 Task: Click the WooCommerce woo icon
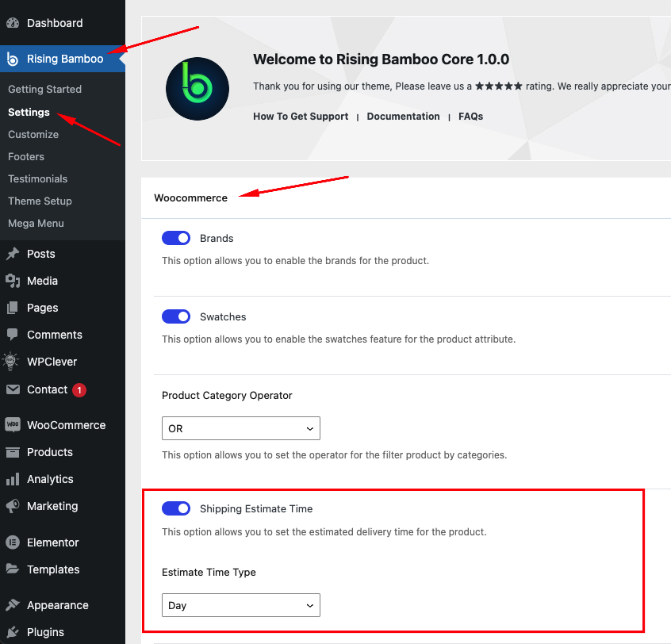[13, 424]
